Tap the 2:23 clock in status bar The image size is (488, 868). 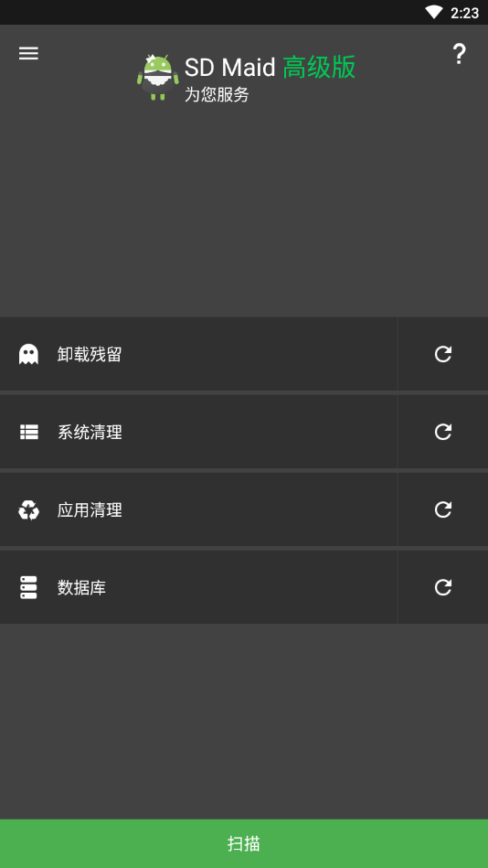(465, 13)
